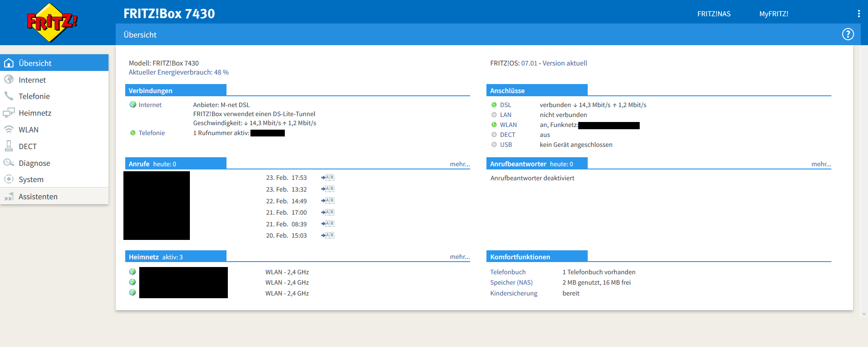Viewport: 868px width, 347px height.
Task: Open the Speicher (NAS) link
Action: (511, 282)
